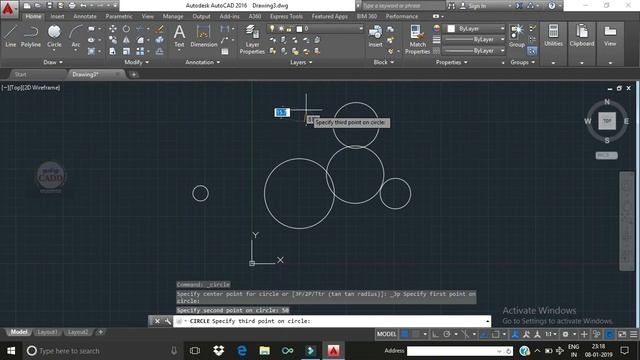
Task: Expand the Block panel
Action: 384,62
